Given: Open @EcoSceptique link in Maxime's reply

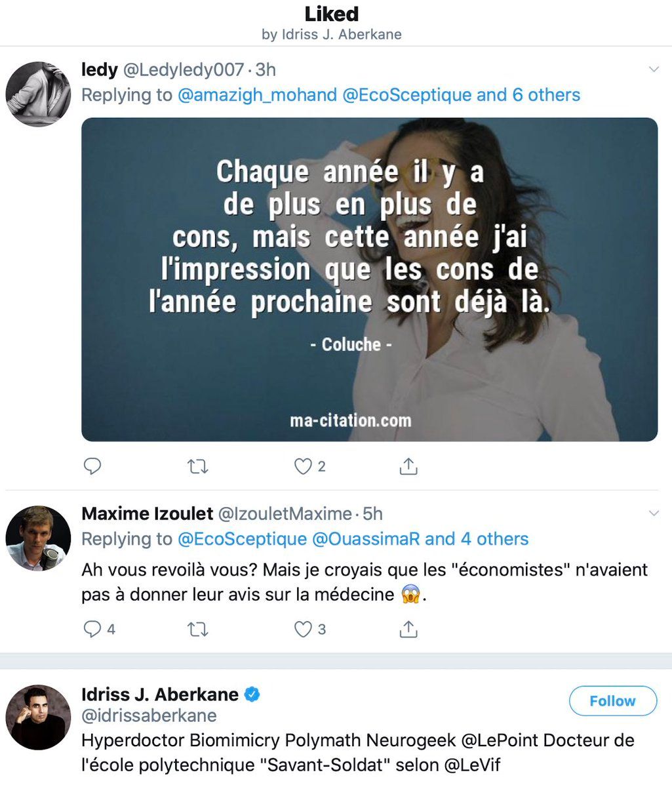Looking at the screenshot, I should point(242,539).
